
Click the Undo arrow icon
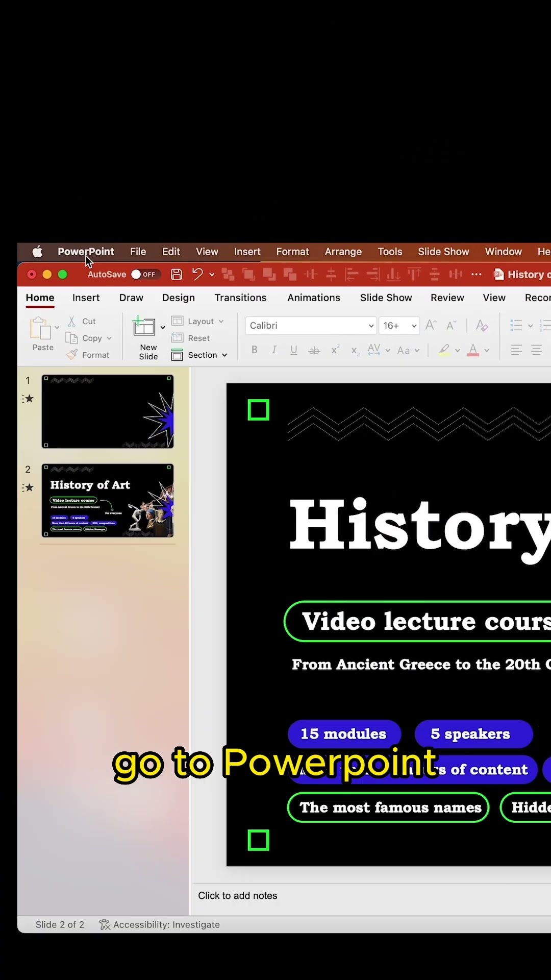(197, 274)
